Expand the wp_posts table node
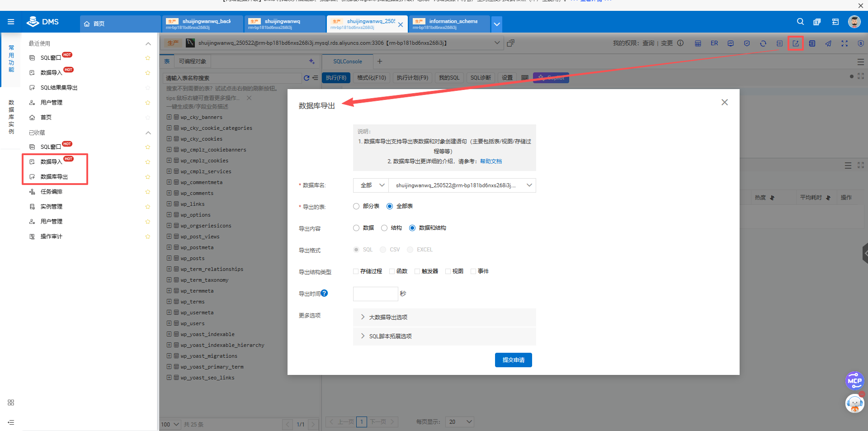 (x=169, y=258)
